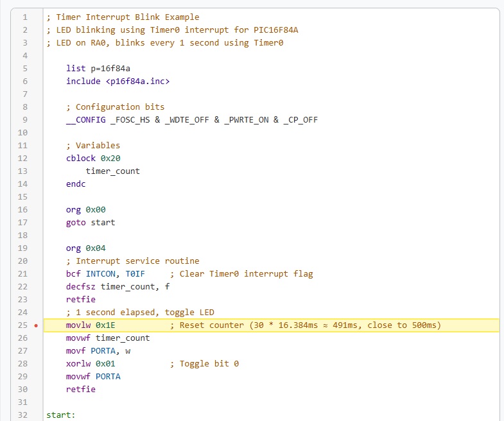Click the xorlw 0x01 instruction
The height and width of the screenshot is (421, 504).
[x=91, y=364]
